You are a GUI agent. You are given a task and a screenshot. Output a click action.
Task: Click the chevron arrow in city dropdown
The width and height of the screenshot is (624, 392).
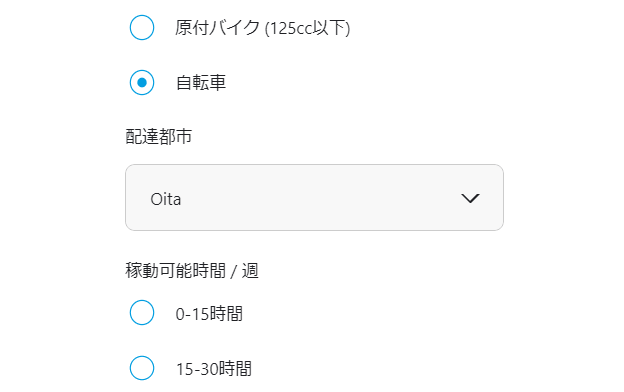pyautogui.click(x=470, y=198)
